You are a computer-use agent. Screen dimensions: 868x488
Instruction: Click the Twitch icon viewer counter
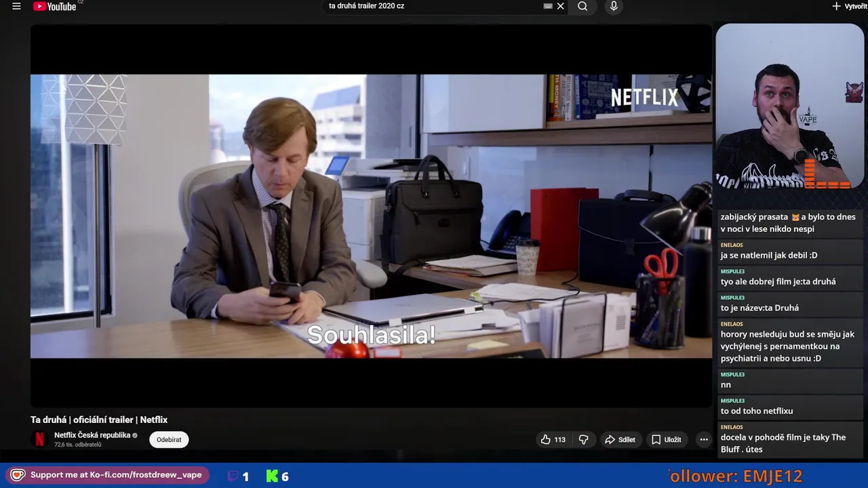click(x=237, y=476)
